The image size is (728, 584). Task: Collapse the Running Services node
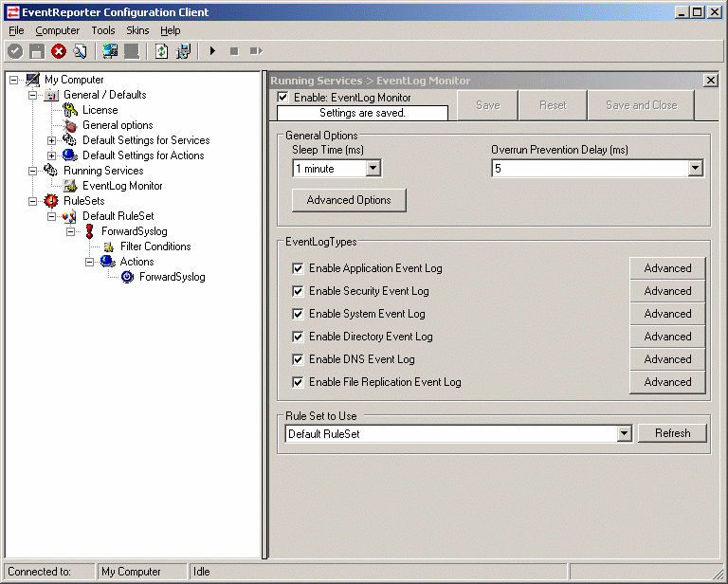[32, 171]
